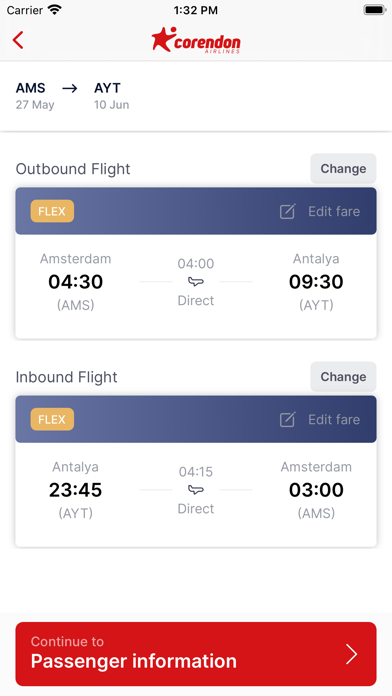392x696 pixels.
Task: Continue to Passenger information
Action: point(196,654)
